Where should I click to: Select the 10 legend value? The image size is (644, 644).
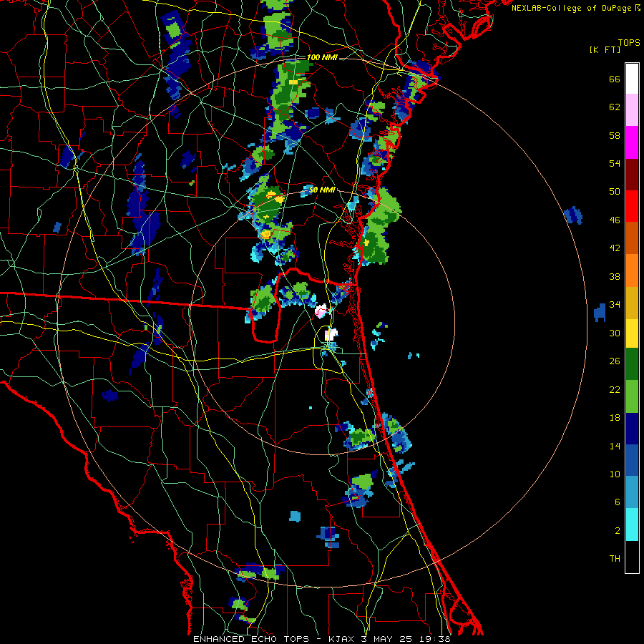click(615, 474)
